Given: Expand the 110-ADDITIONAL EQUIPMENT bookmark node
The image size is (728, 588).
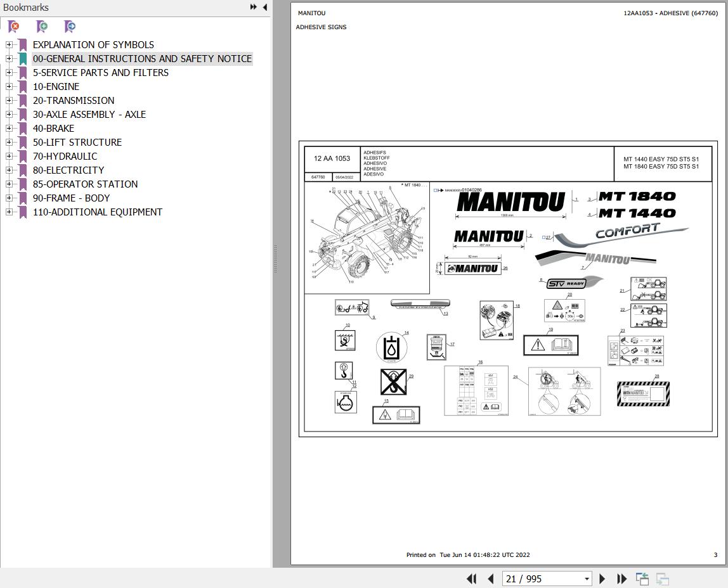Looking at the screenshot, I should click(x=9, y=212).
